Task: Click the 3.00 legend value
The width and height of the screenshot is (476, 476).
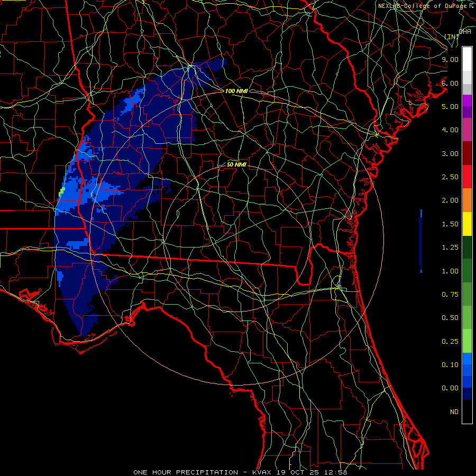Action: click(450, 153)
